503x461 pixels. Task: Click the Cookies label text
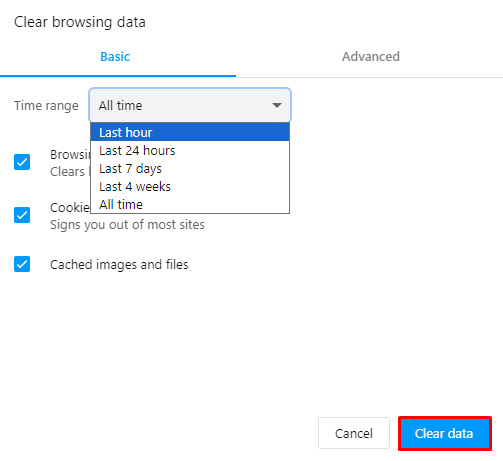click(70, 208)
